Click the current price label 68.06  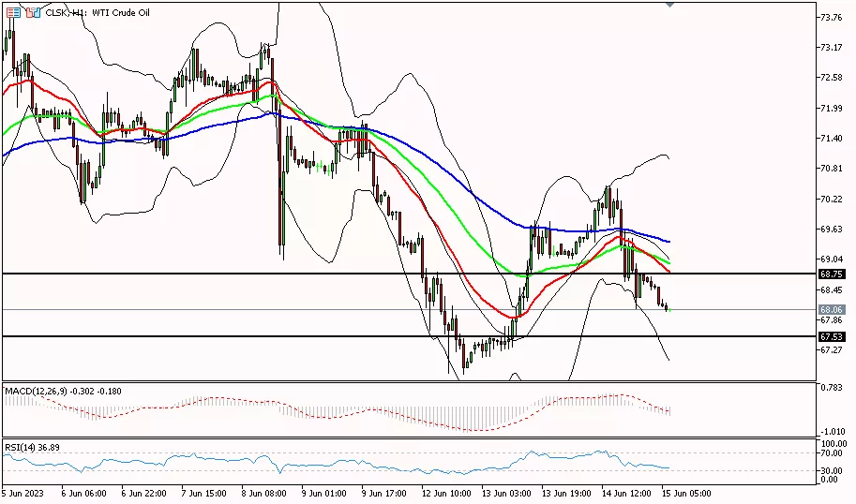coord(829,309)
